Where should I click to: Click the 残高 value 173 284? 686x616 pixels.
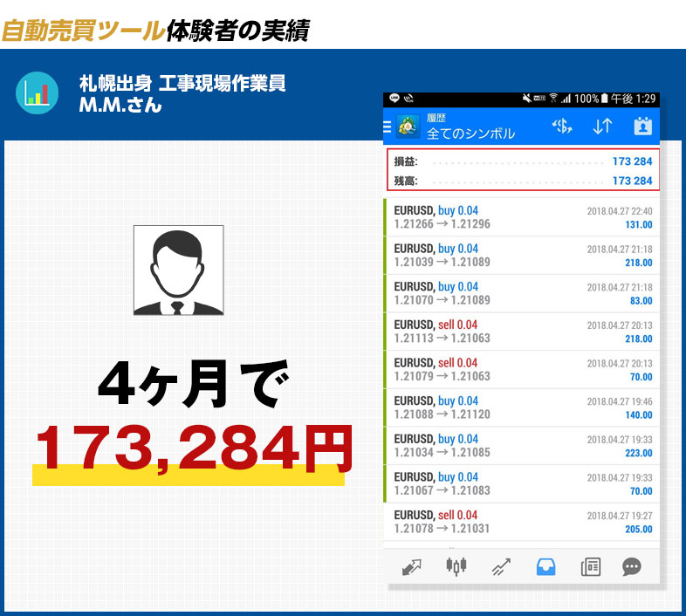click(632, 181)
